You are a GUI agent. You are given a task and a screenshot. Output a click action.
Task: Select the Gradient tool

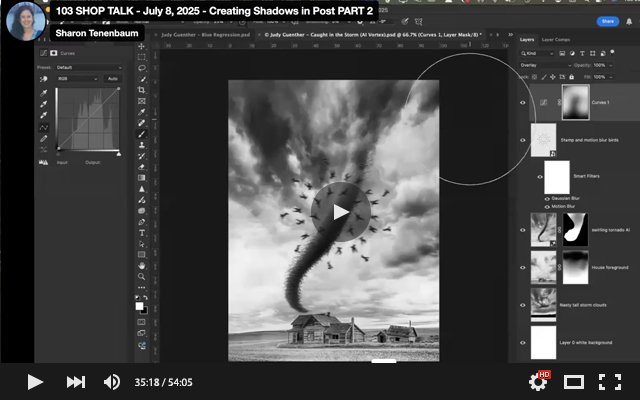[142, 178]
